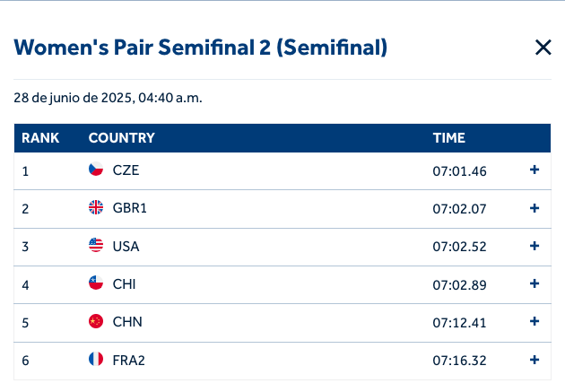Viewport: 565px width, 392px height.
Task: Expand the USA result row
Action: [x=535, y=246]
